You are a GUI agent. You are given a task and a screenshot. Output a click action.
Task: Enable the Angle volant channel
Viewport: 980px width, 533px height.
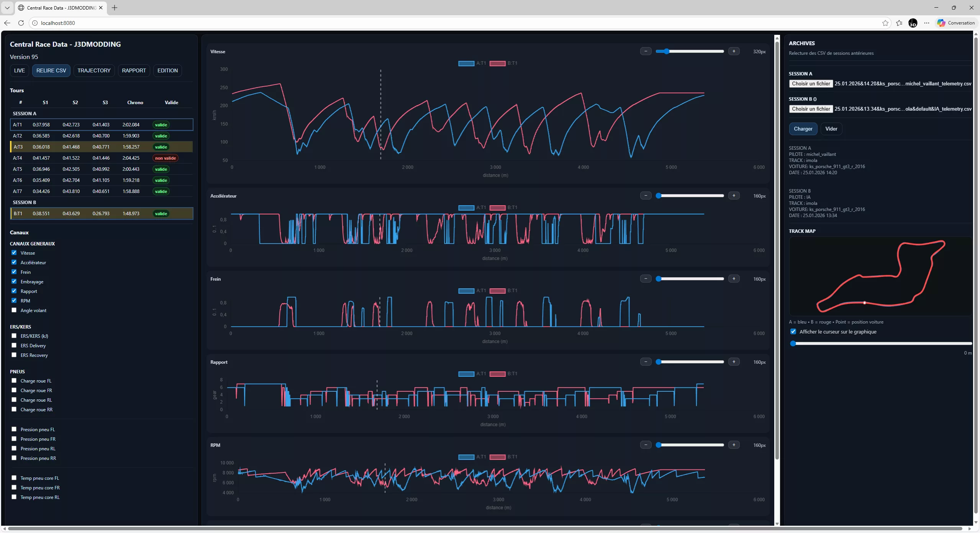click(14, 310)
